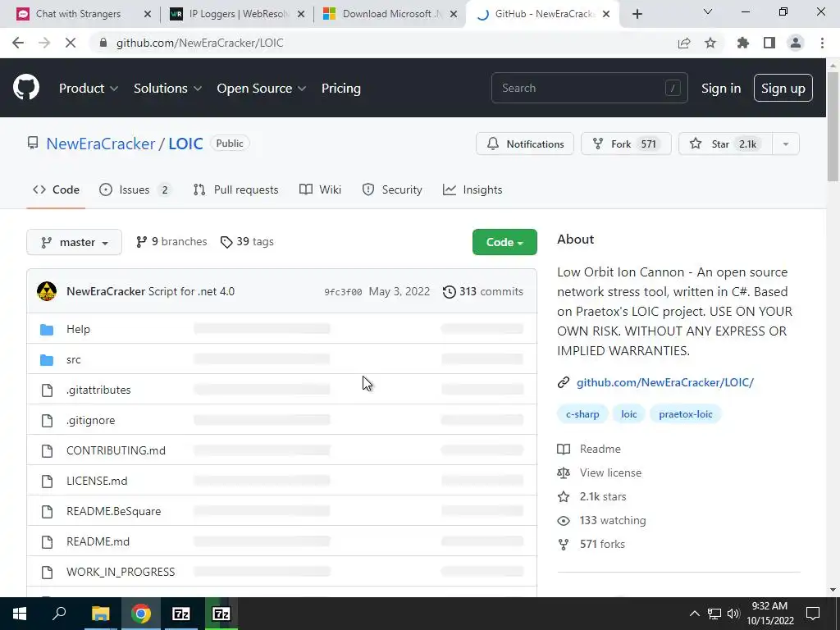Click the GitHub octocat logo
Screen dimensions: 840x630
26,88
